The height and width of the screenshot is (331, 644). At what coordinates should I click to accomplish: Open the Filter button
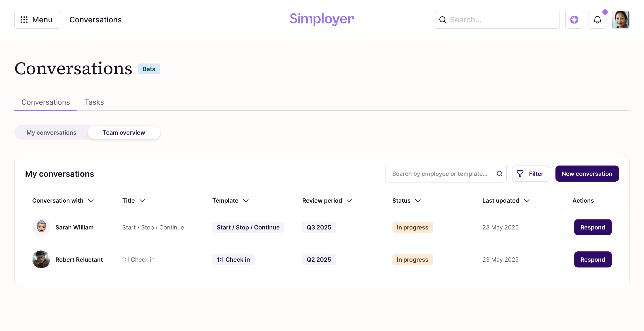(530, 174)
